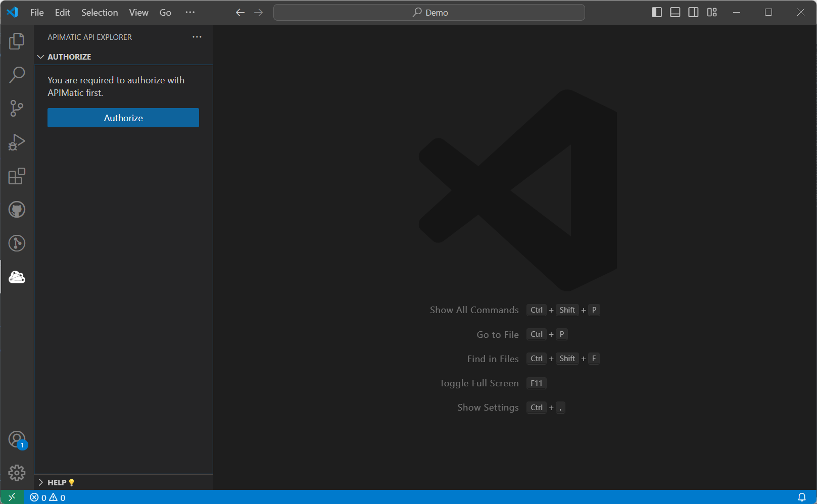Viewport: 817px width, 504px height.
Task: Open the File menu
Action: [37, 13]
